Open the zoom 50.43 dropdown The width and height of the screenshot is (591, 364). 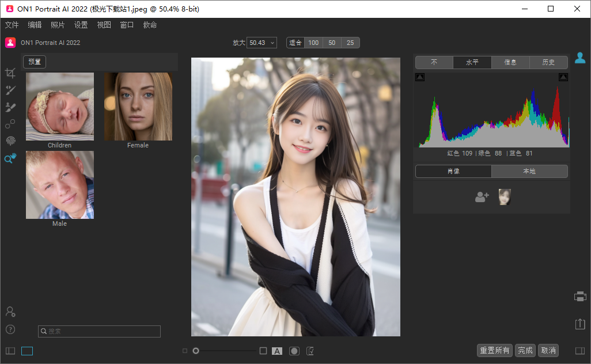pos(262,43)
